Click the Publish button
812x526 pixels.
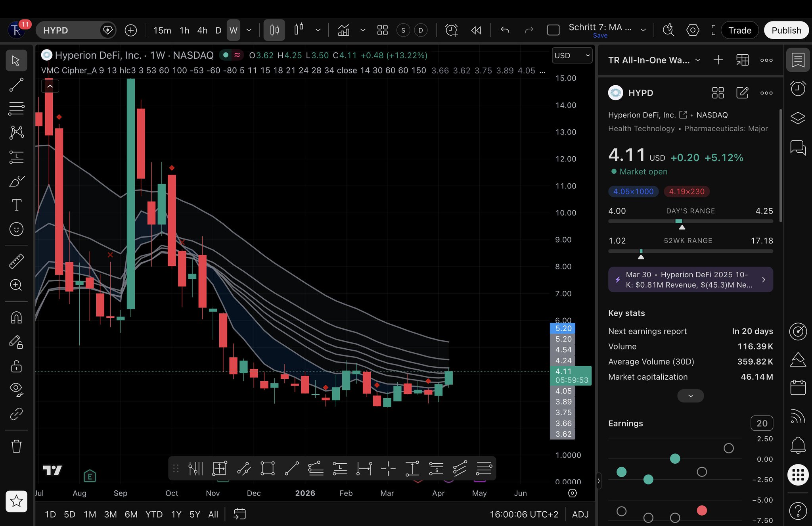[x=786, y=31]
